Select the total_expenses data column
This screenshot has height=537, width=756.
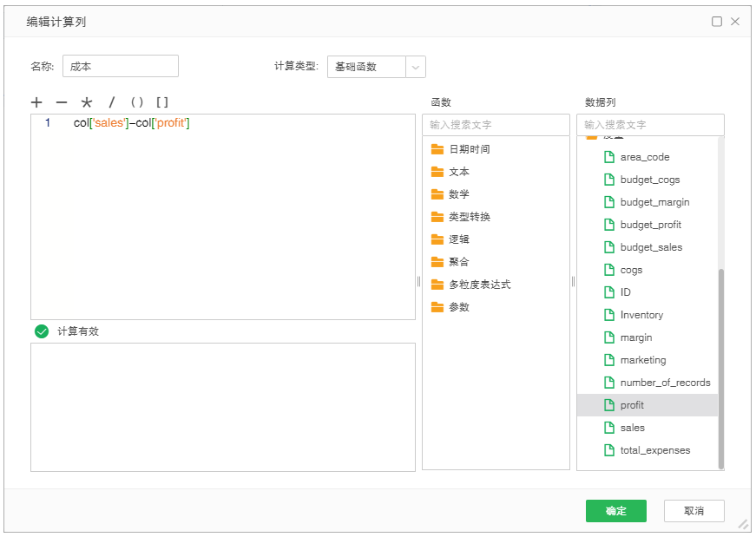click(654, 450)
